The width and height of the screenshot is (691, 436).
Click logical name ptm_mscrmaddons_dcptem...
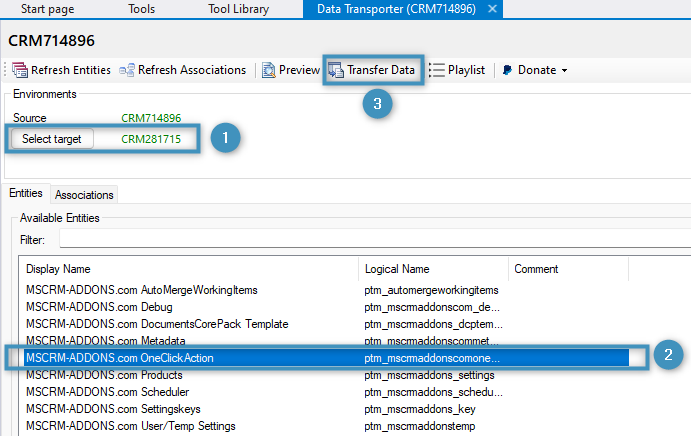click(x=433, y=324)
